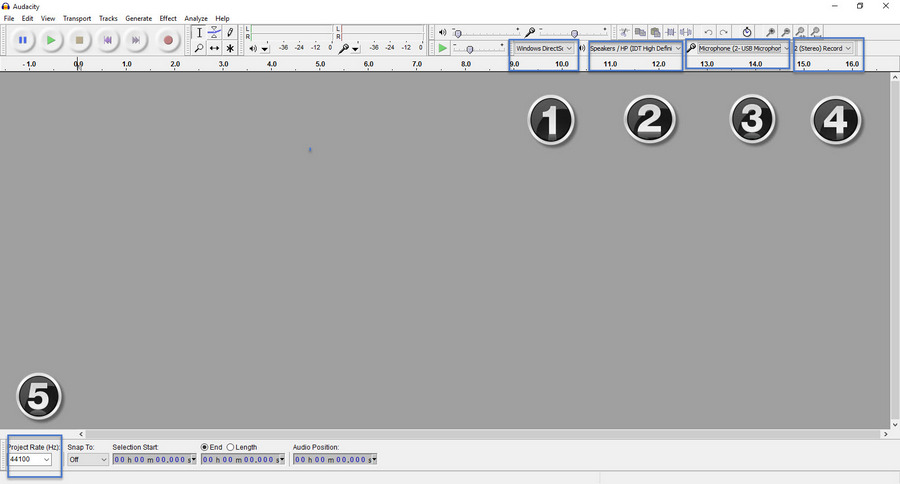The width and height of the screenshot is (900, 484).
Task: Adjust the input microphone volume slider
Action: point(573,33)
